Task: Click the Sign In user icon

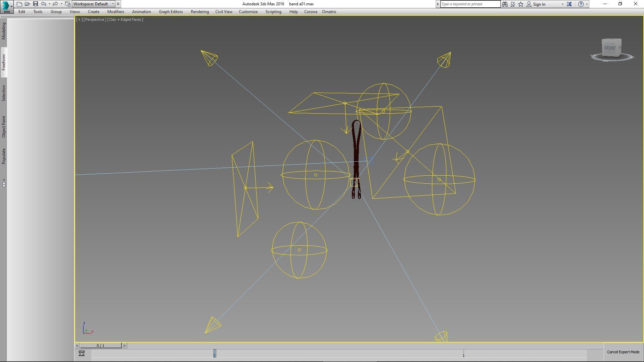Action: (x=529, y=4)
